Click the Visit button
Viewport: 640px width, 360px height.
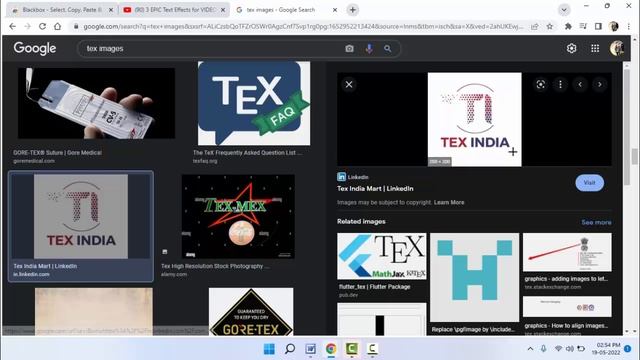[x=589, y=183]
